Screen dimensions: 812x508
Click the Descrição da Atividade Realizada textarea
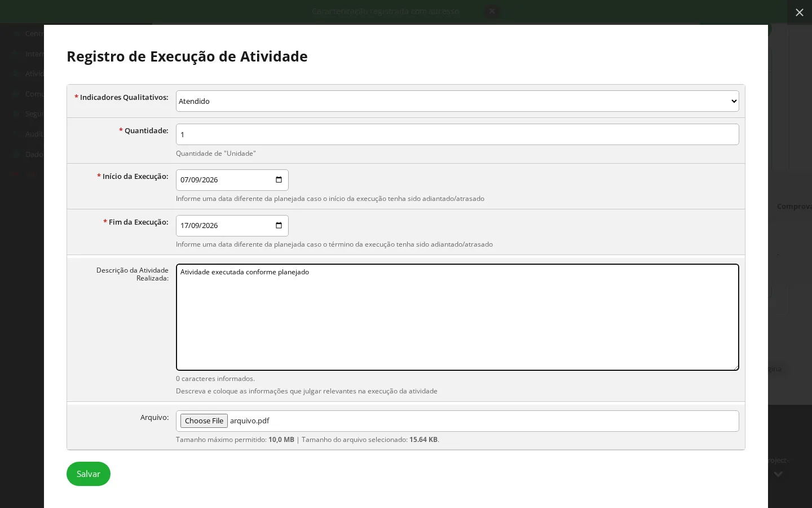[457, 317]
